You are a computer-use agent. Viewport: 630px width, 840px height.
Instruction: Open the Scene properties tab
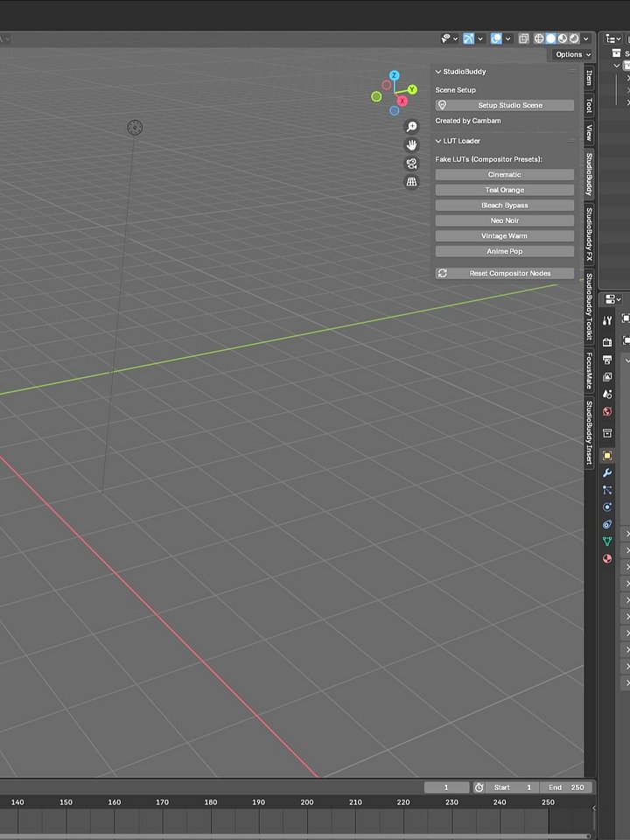tap(607, 394)
